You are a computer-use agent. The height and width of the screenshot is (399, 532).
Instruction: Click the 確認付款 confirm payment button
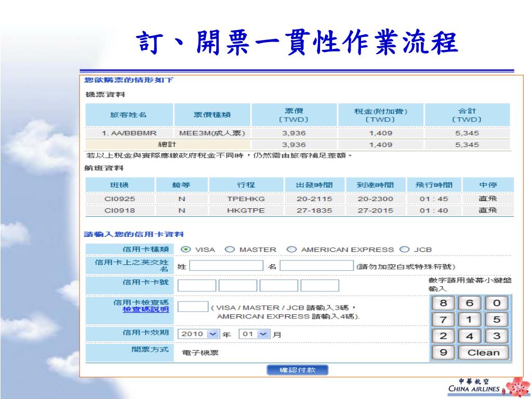click(x=298, y=370)
